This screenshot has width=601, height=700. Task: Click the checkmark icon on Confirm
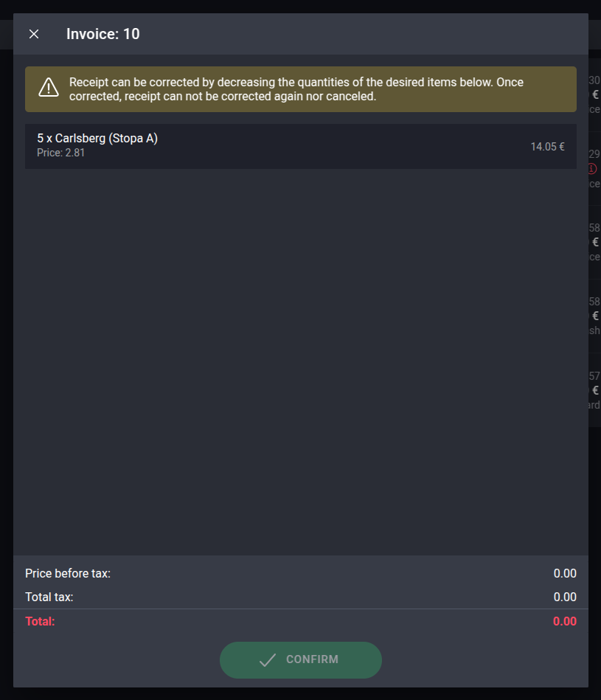pyautogui.click(x=268, y=660)
